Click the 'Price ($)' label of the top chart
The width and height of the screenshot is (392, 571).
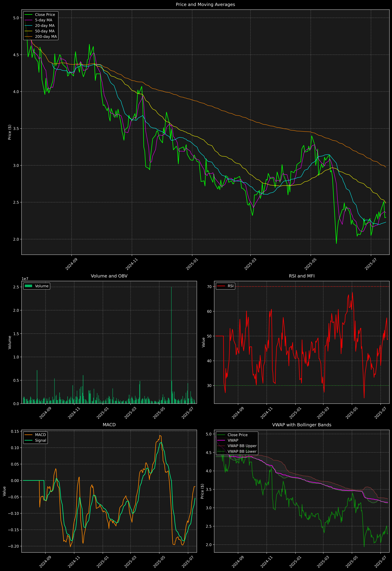click(x=10, y=132)
